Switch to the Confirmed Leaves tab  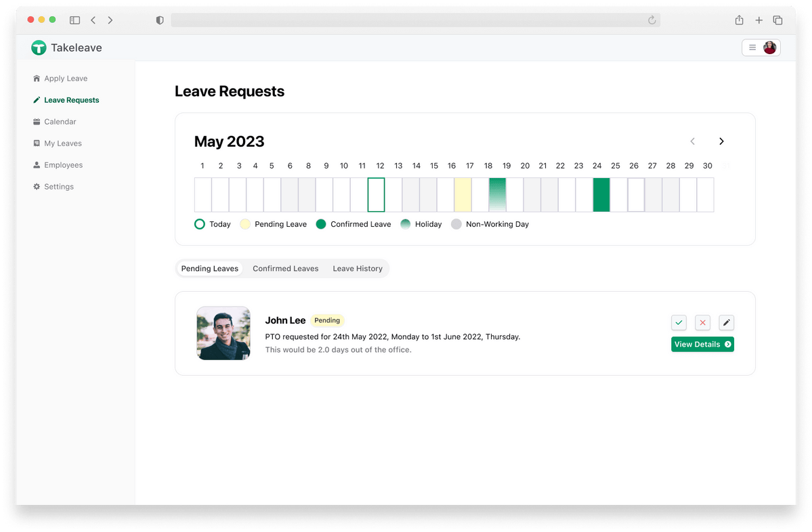(x=285, y=269)
